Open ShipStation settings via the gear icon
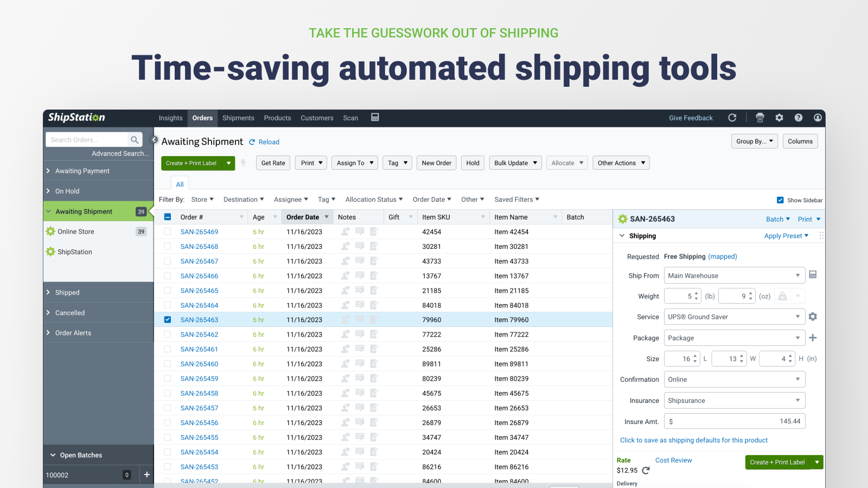The width and height of the screenshot is (868, 488). (779, 118)
